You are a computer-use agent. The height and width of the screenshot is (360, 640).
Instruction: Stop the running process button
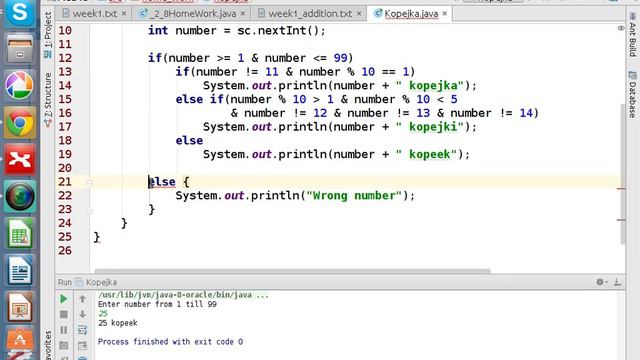[64, 314]
